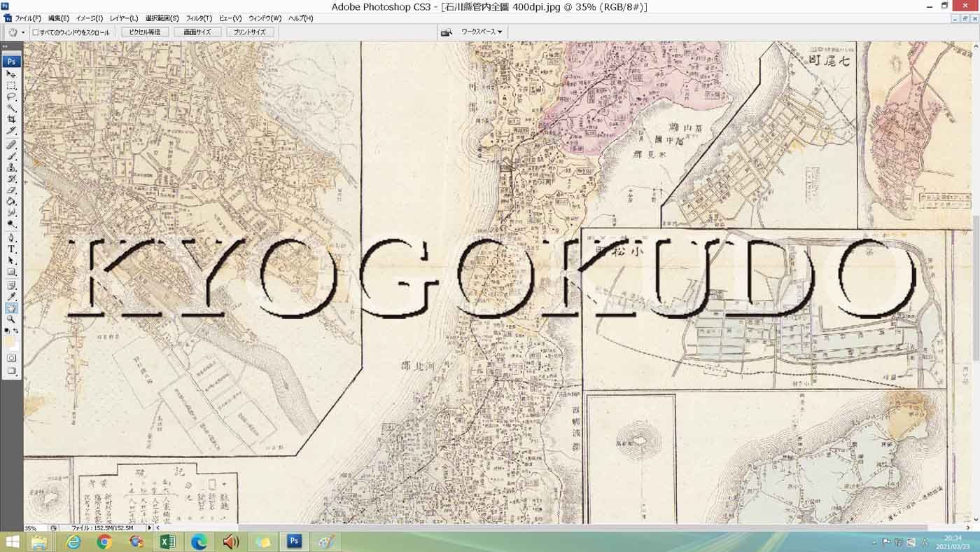Image resolution: width=980 pixels, height=552 pixels.
Task: Click the ファイル: 152.5M/152.5M status text
Action: pyautogui.click(x=102, y=528)
